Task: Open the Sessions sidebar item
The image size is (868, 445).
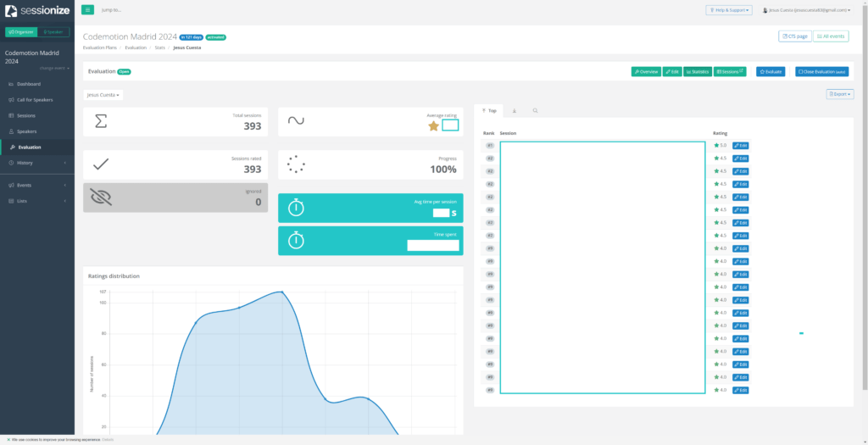Action: (x=26, y=115)
